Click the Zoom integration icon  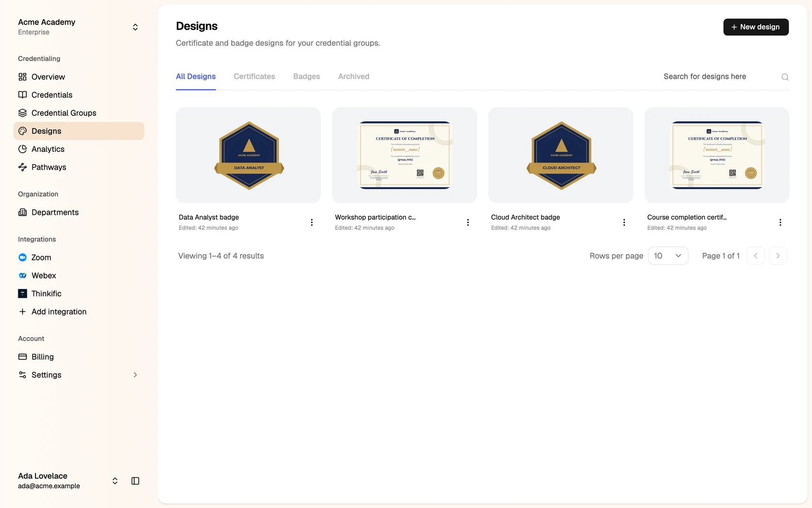tap(22, 258)
